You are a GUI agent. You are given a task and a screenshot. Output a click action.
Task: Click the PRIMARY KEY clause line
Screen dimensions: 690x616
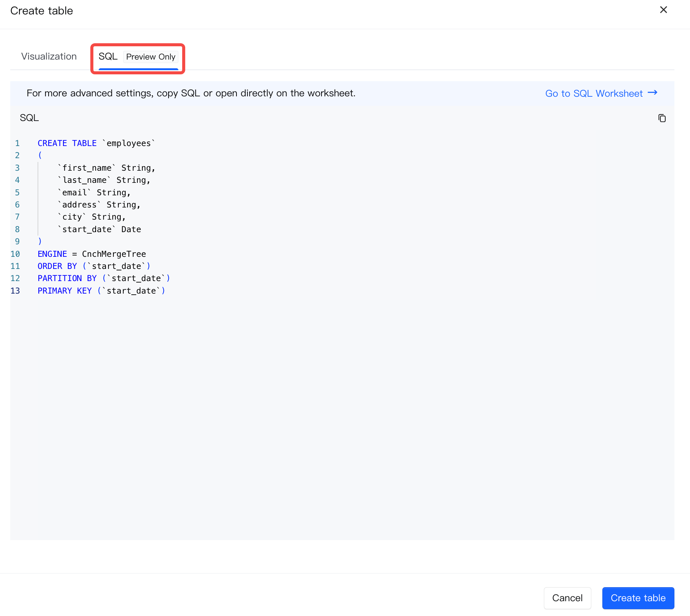101,291
